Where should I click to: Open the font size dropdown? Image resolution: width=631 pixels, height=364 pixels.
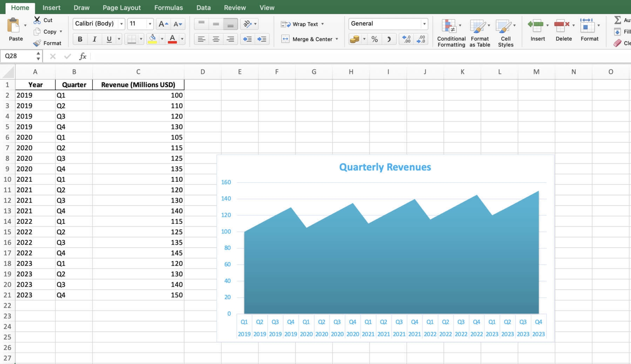point(150,24)
